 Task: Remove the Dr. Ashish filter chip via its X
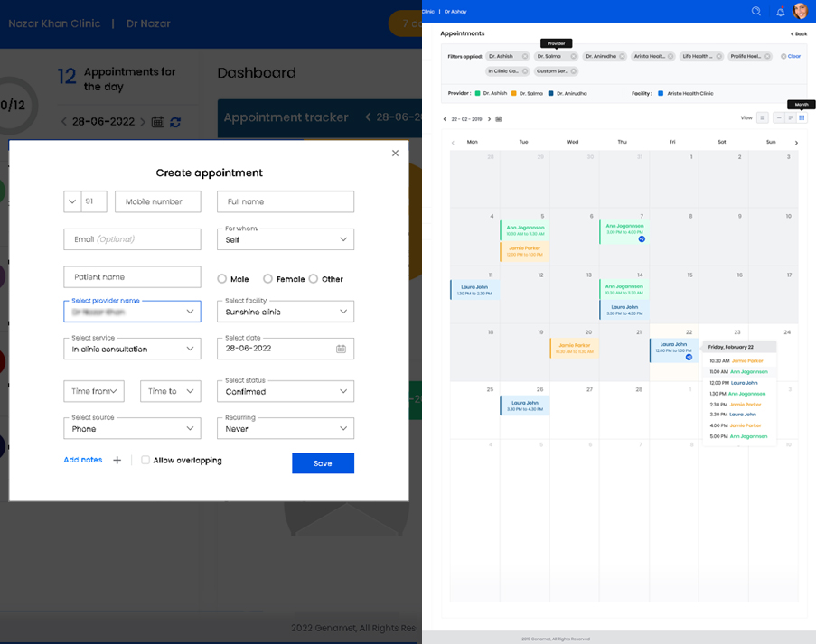point(526,56)
